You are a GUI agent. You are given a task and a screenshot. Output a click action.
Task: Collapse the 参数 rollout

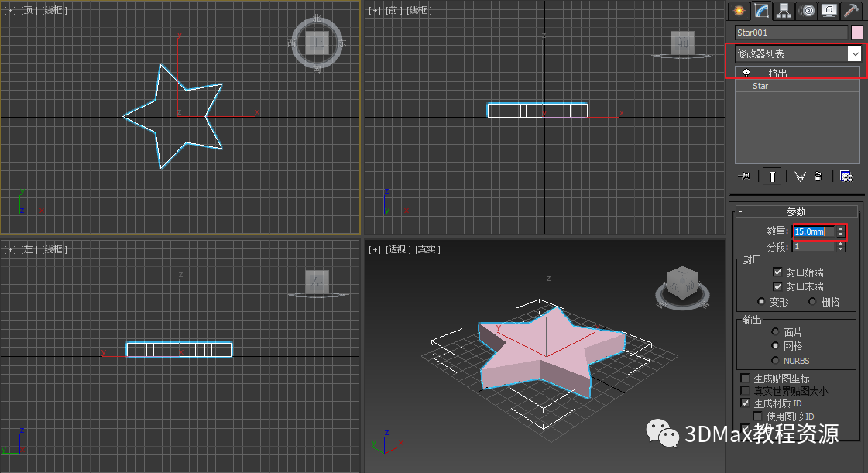tap(797, 211)
